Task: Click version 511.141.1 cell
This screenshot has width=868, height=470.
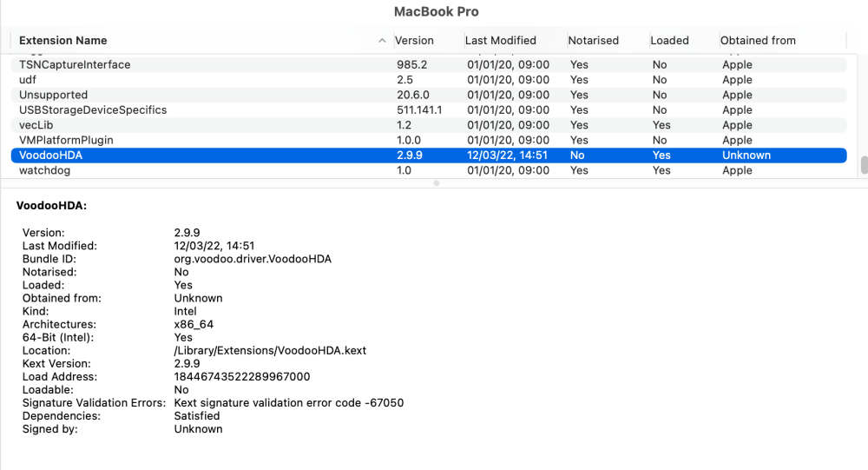Action: pyautogui.click(x=419, y=109)
